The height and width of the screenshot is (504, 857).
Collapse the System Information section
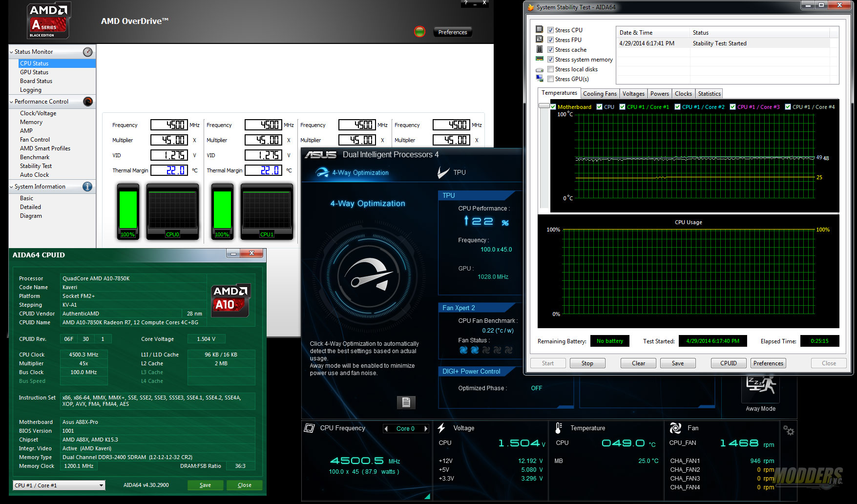tap(11, 187)
